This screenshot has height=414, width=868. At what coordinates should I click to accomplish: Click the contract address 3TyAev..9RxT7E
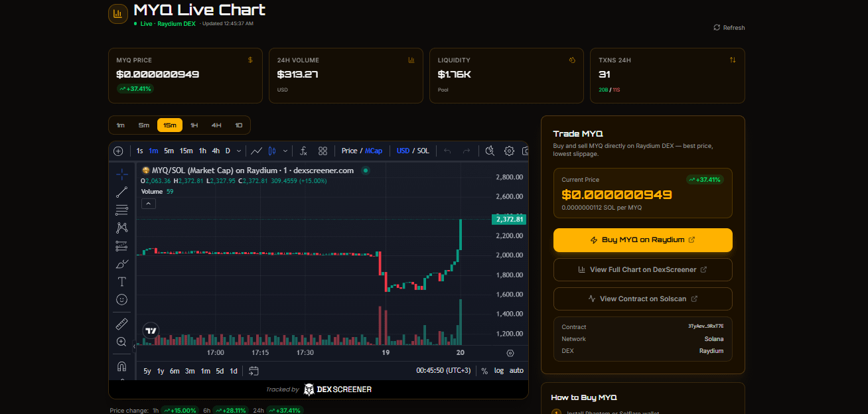[706, 326]
